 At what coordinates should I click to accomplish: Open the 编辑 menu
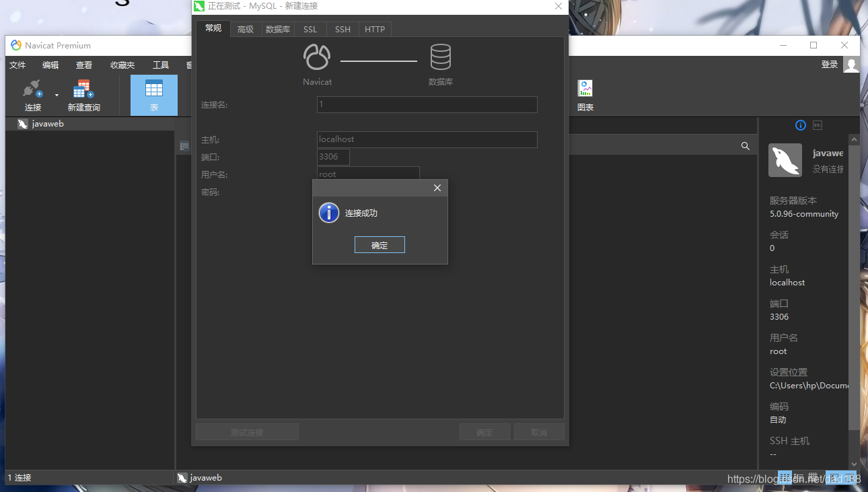pyautogui.click(x=50, y=65)
